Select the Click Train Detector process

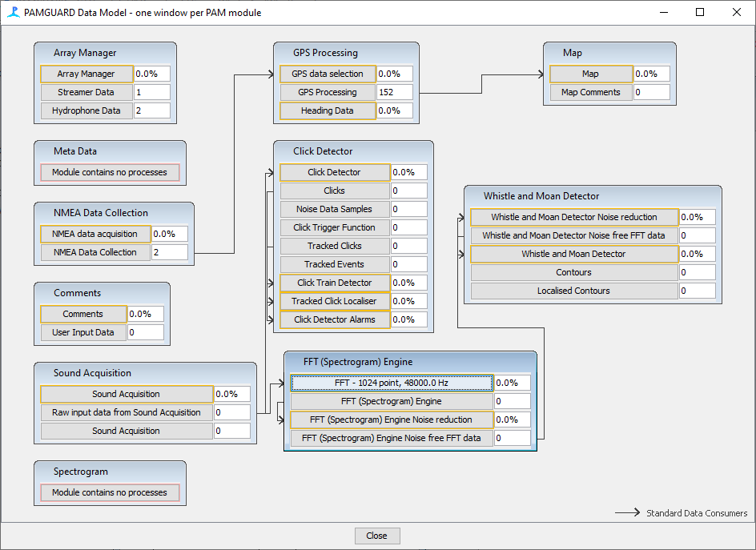point(335,283)
